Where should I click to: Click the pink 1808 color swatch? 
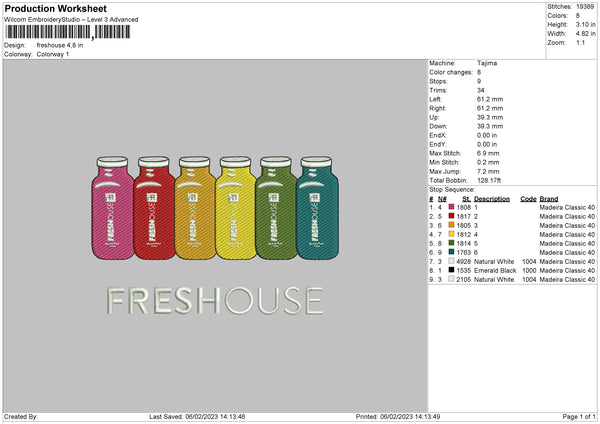click(451, 207)
